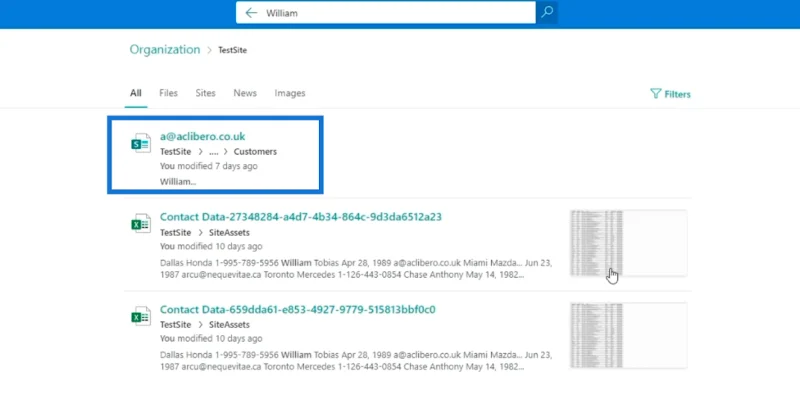
Task: Open the a@aclibero.co.uk result
Action: click(203, 136)
